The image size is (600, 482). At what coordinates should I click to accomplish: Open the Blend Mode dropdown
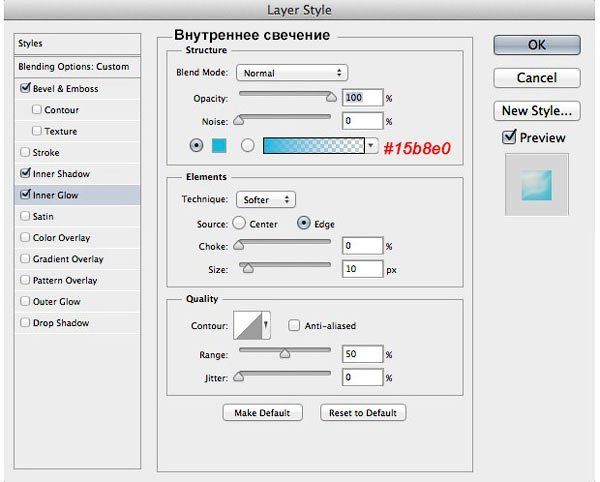[291, 73]
